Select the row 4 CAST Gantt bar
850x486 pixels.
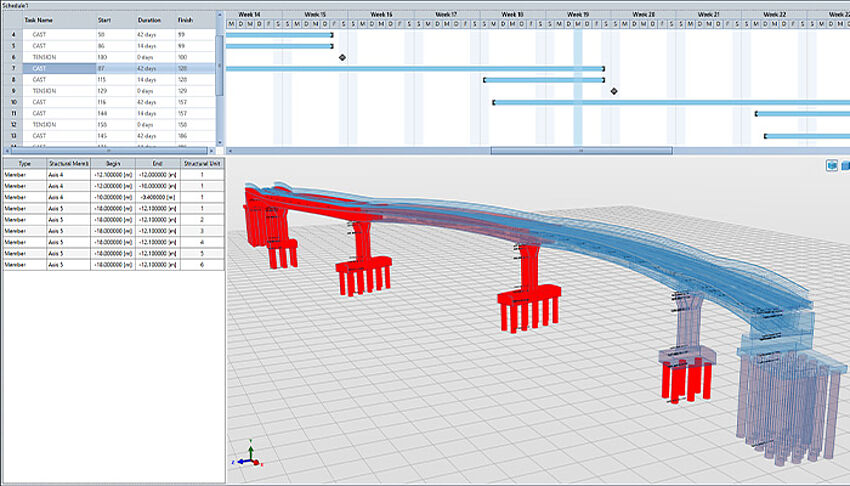[280, 35]
